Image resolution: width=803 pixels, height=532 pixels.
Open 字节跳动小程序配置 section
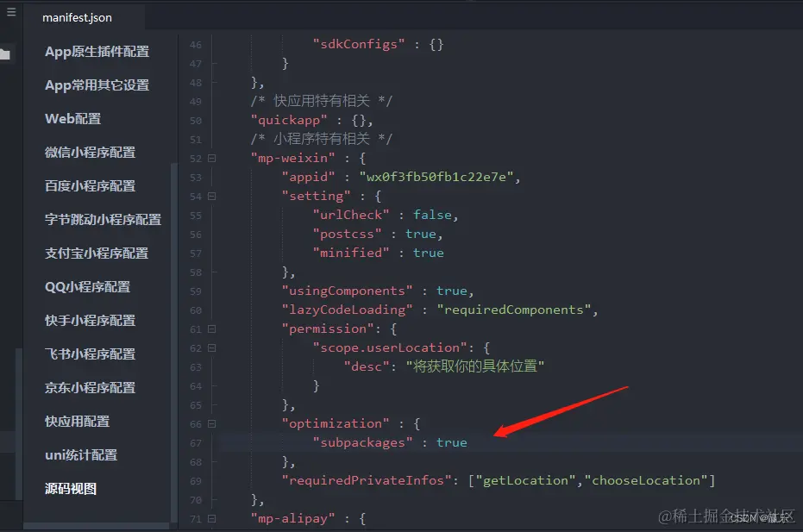pyautogui.click(x=103, y=220)
